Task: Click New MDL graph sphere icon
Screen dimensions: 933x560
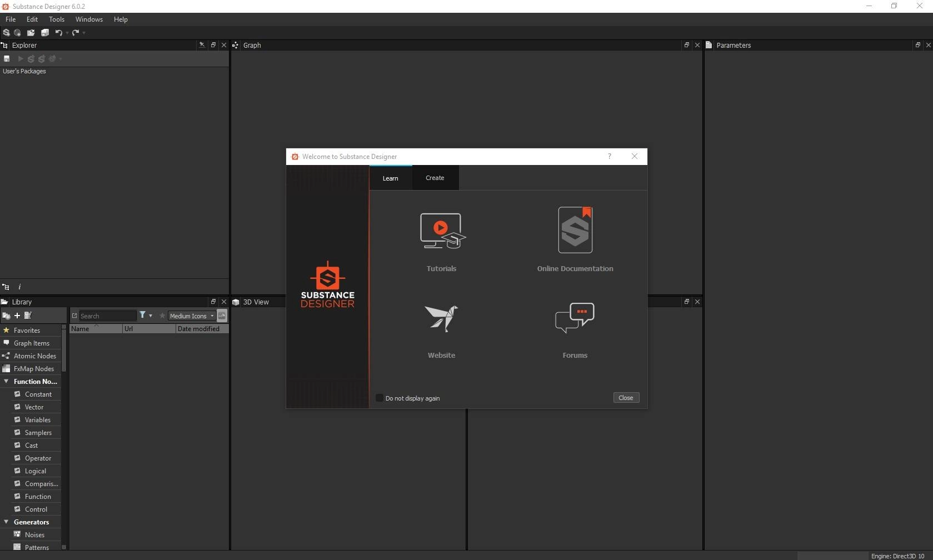Action: tap(18, 33)
